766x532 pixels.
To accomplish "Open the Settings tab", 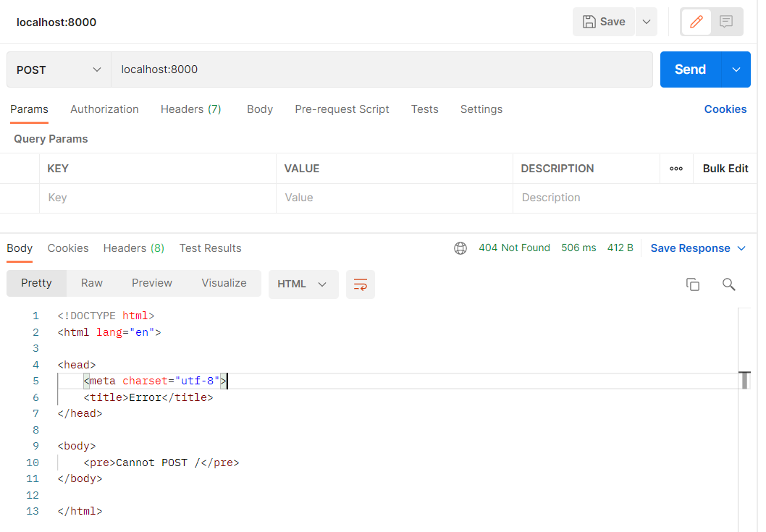I will (x=481, y=109).
